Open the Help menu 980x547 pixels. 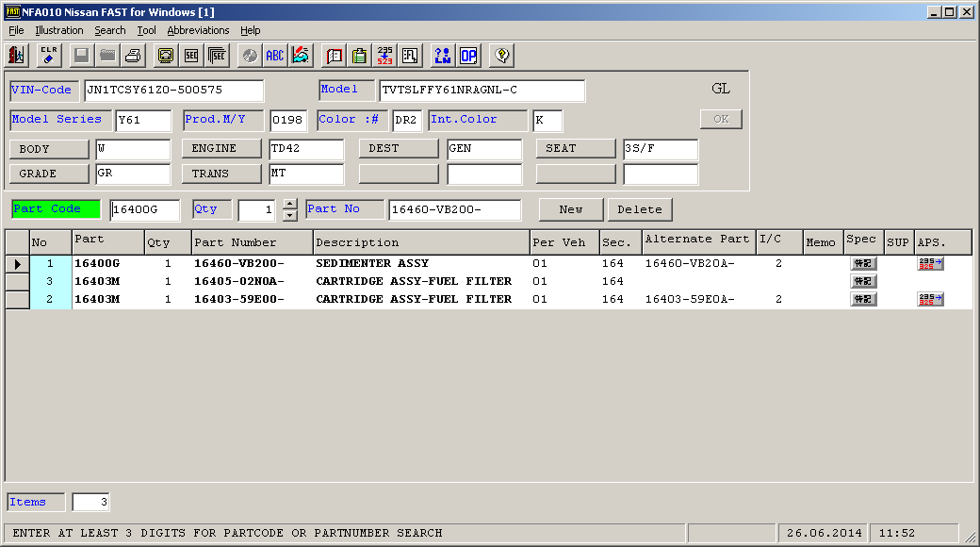(x=250, y=30)
